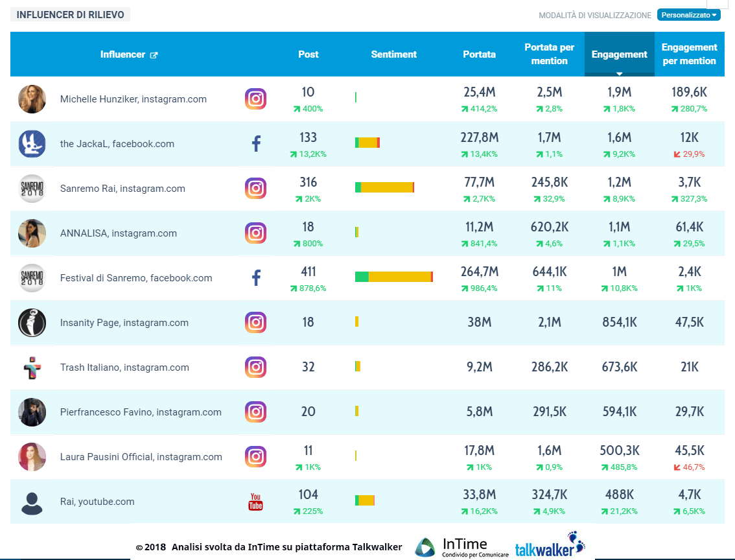Click the INFLUENCER DI RILIEVO title

[x=70, y=14]
